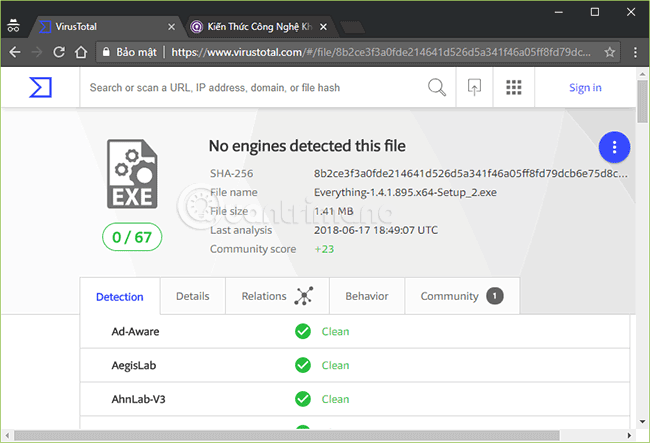The image size is (650, 443).
Task: Click the last analysis date 2018-06-17
Action: (376, 230)
